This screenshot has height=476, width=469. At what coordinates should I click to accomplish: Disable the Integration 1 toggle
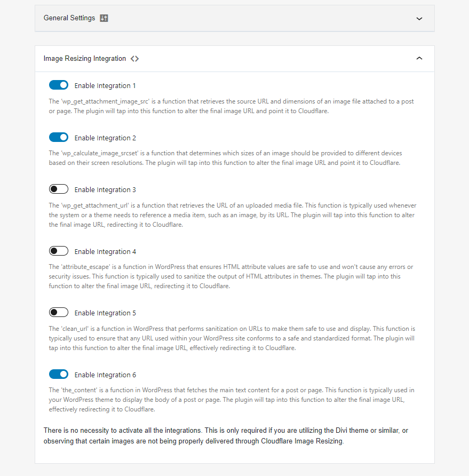59,85
